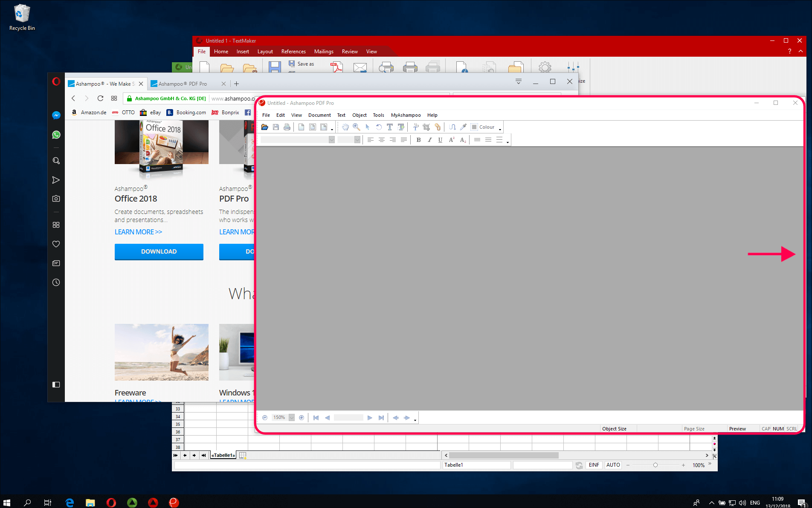Select the Hand pan tool in PDF Pro
This screenshot has width=812, height=508.
345,127
